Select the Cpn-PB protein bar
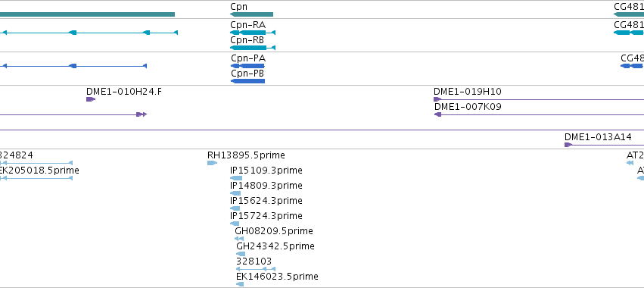This screenshot has width=644, height=288. coord(247,81)
